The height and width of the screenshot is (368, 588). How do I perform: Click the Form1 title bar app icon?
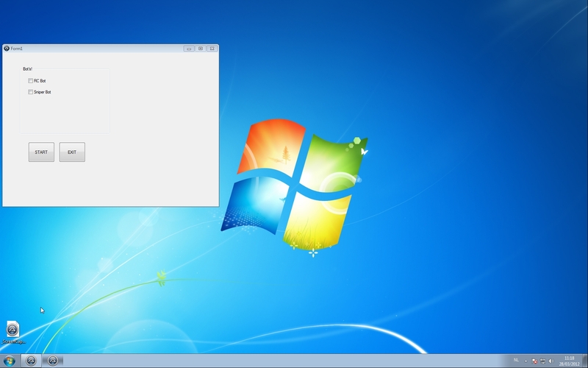7,49
